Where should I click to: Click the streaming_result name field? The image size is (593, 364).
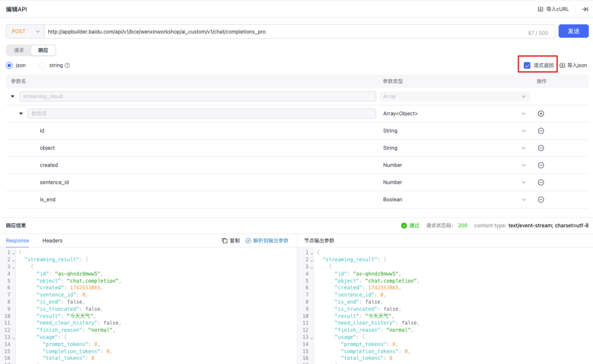[198, 96]
